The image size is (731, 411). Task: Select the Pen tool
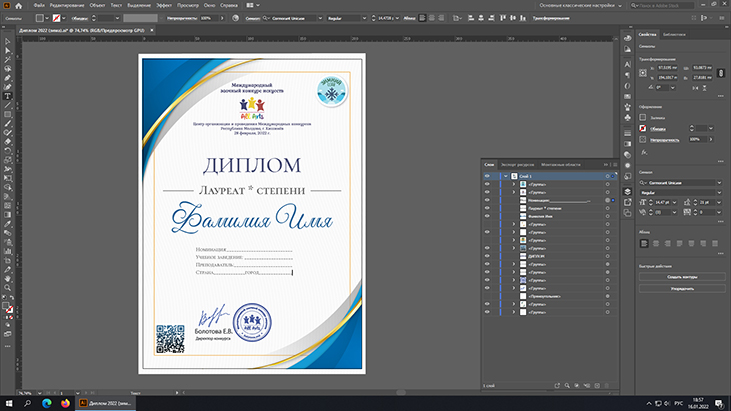7,77
